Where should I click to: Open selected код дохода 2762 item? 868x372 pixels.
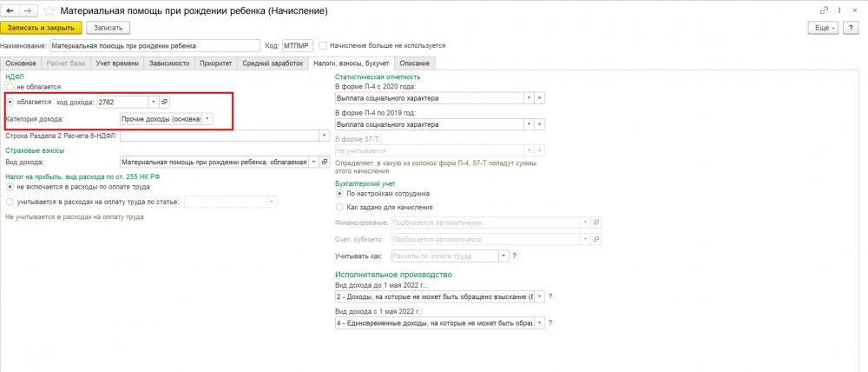(164, 102)
